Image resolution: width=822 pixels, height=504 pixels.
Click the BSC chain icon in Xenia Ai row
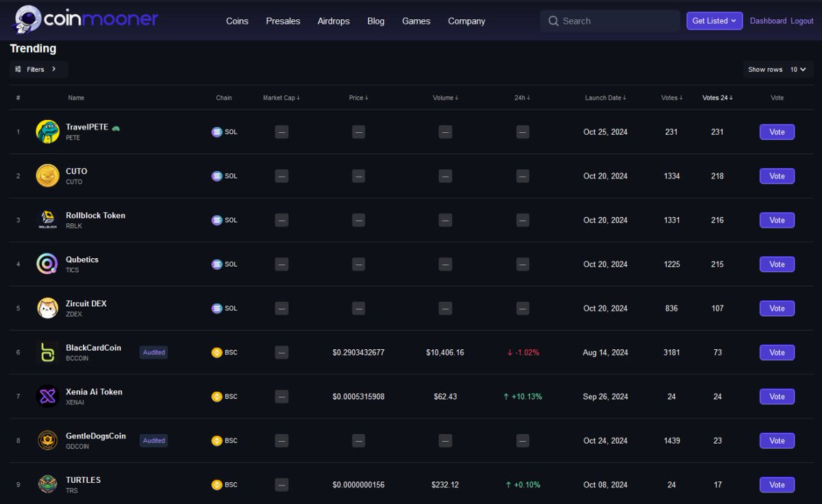click(216, 396)
